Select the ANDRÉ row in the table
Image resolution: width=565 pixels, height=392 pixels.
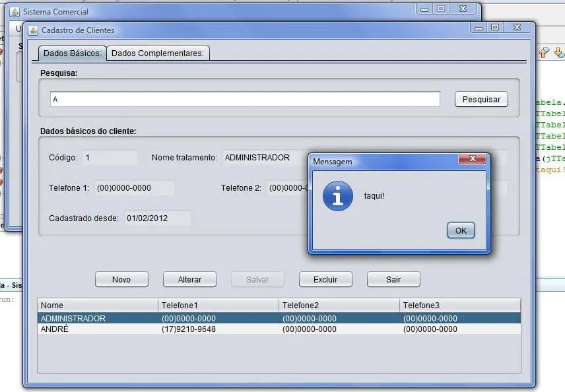(279, 329)
